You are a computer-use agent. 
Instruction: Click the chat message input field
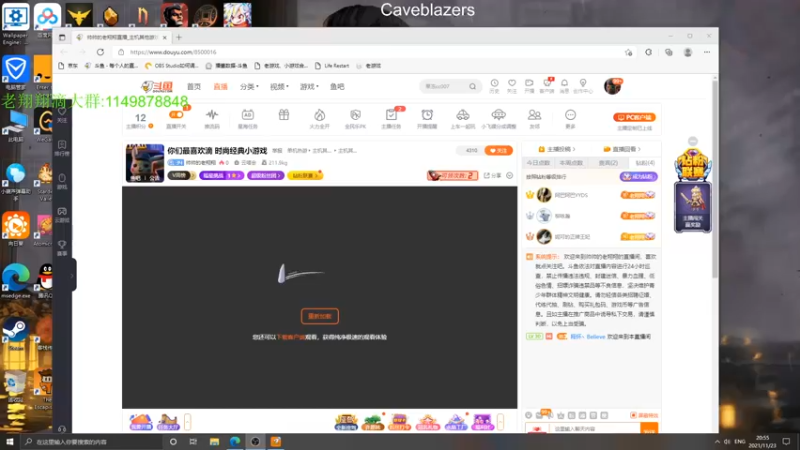tap(595, 429)
